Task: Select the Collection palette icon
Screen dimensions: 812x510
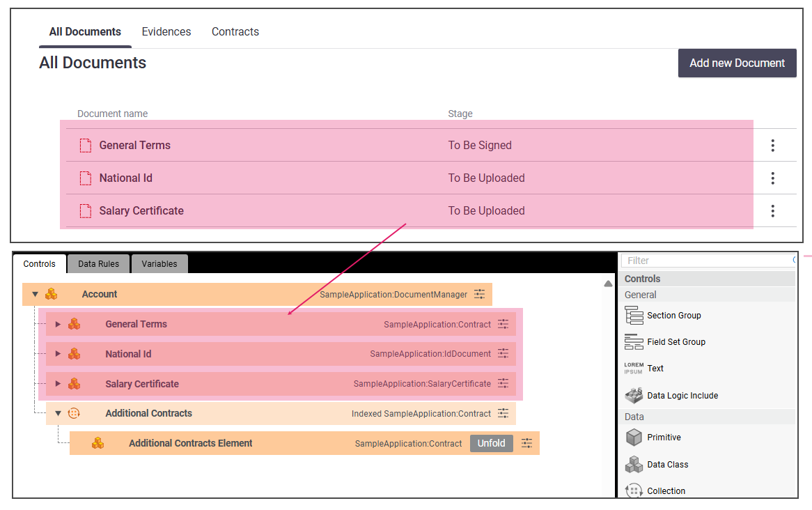Action: click(634, 490)
